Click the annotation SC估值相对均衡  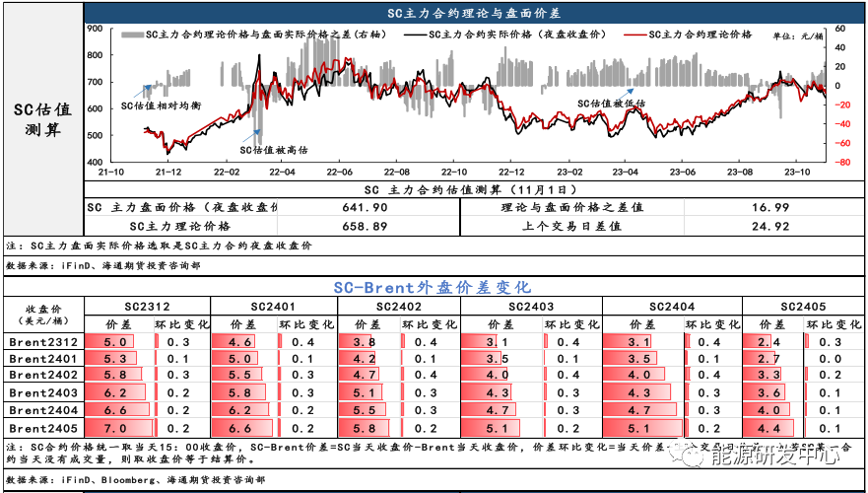pyautogui.click(x=161, y=106)
